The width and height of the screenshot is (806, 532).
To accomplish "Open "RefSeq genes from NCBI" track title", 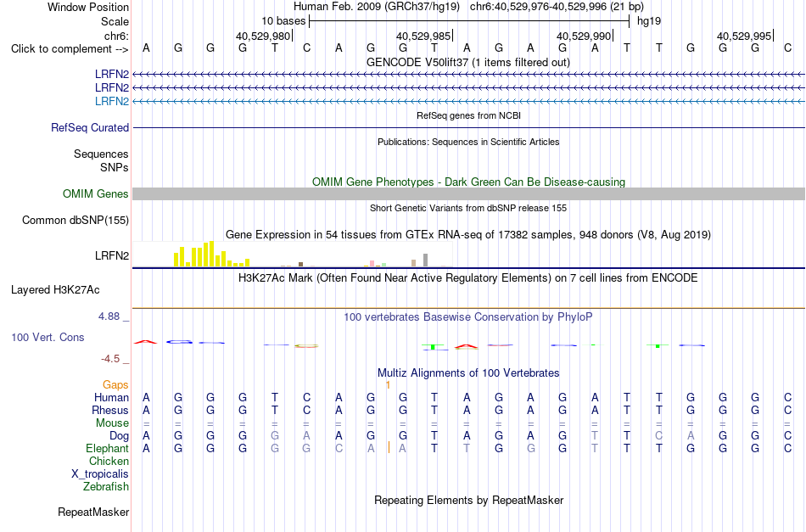I will 468,115.
